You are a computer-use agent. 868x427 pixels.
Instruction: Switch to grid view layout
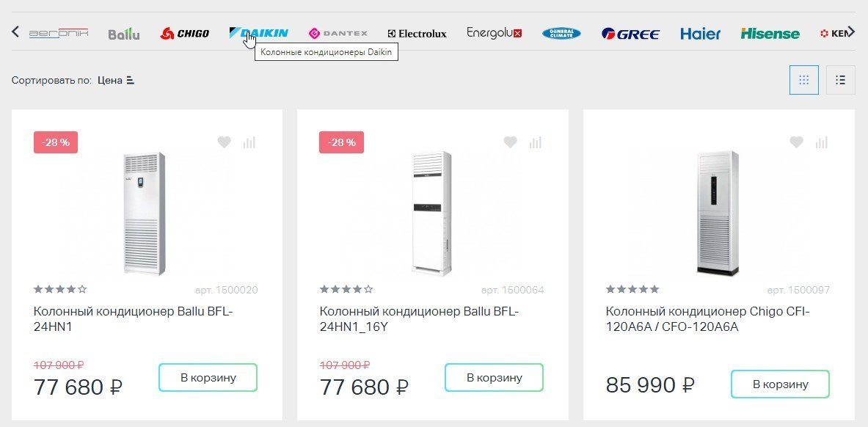803,80
